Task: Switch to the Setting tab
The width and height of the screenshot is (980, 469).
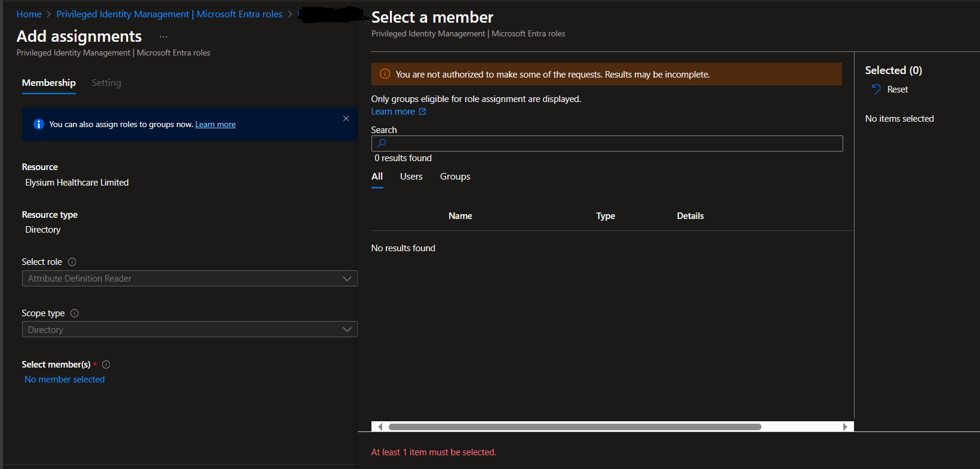Action: tap(106, 83)
